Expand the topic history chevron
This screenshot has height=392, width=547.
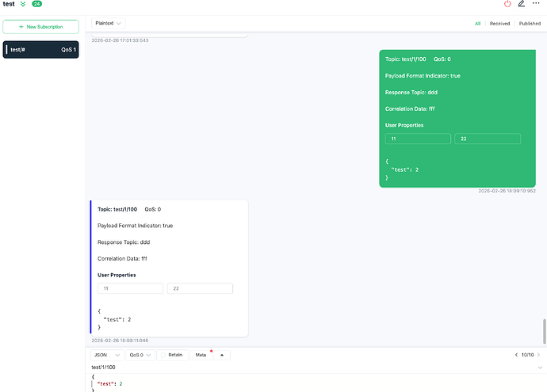tap(539, 367)
